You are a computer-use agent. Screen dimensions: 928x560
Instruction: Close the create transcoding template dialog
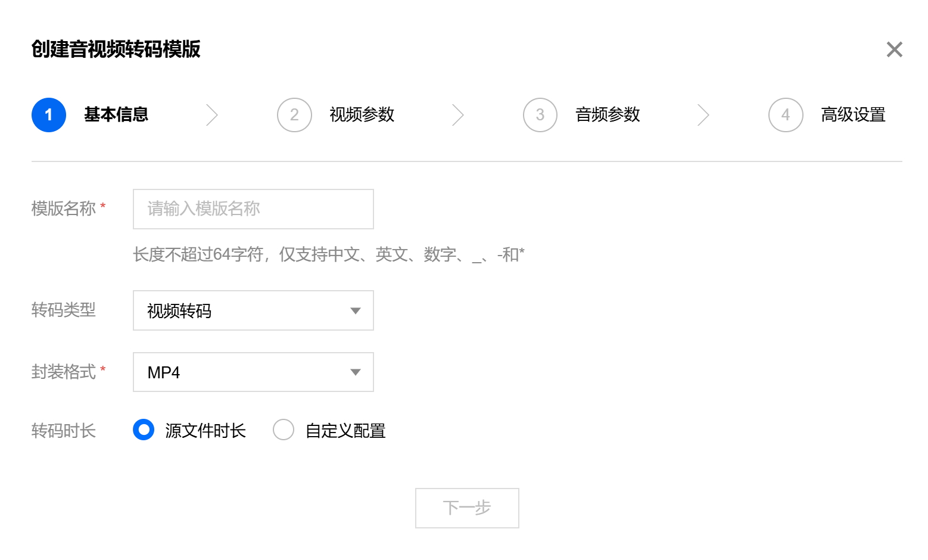tap(894, 49)
